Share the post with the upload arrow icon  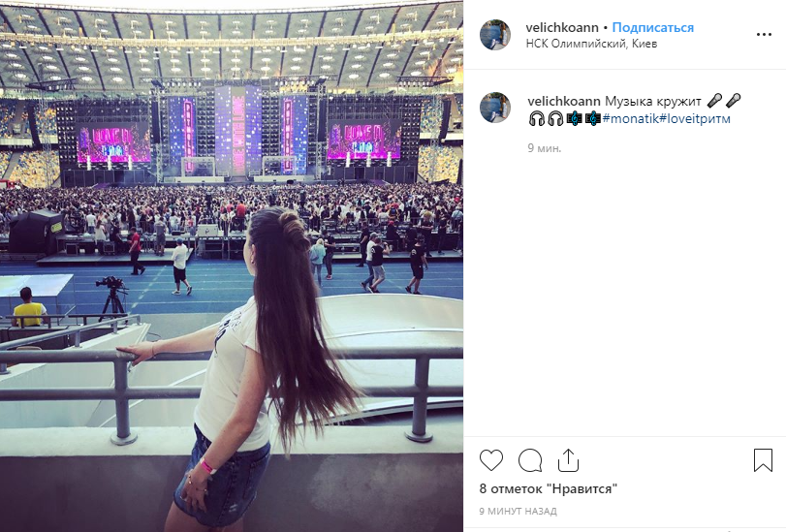point(568,460)
